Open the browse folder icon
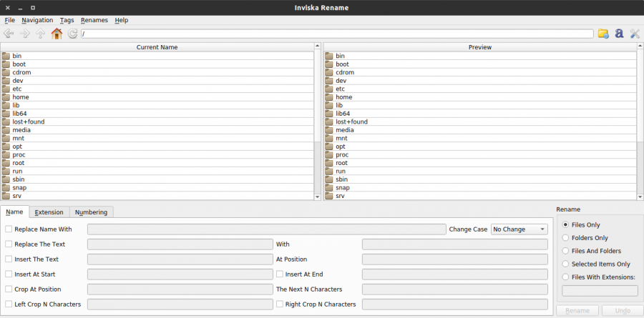This screenshot has height=318, width=644. tap(603, 34)
